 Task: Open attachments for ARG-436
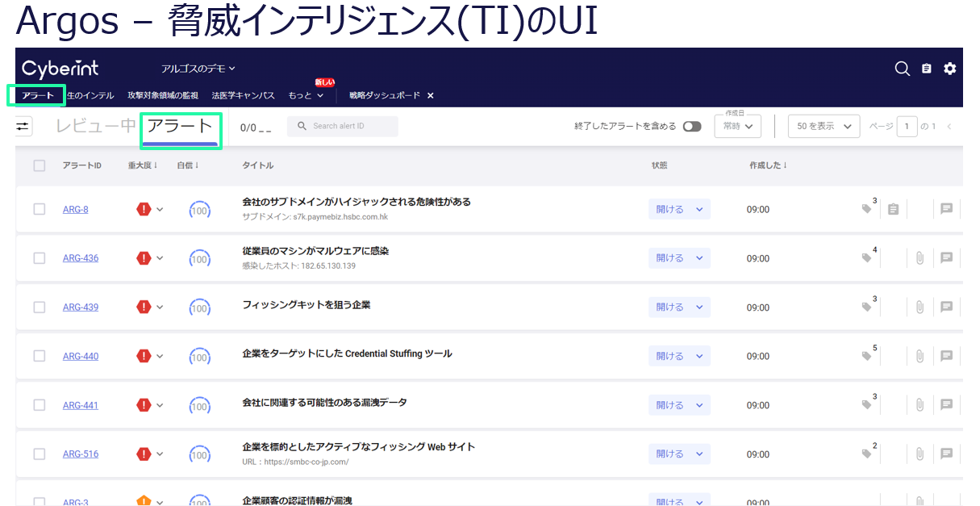click(x=920, y=258)
